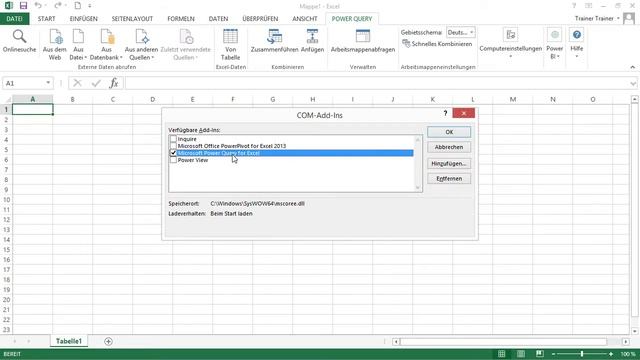
Task: Open Computereinstellungen menu
Action: (510, 43)
